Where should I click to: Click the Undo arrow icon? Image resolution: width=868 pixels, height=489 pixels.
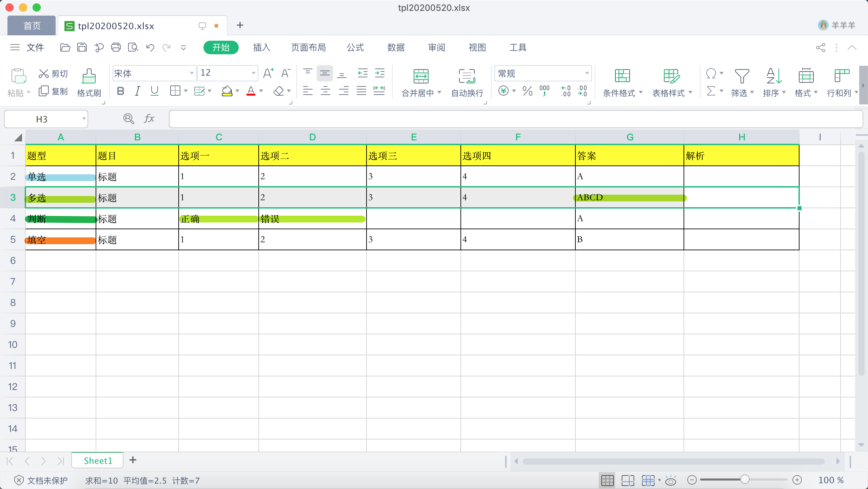[150, 47]
